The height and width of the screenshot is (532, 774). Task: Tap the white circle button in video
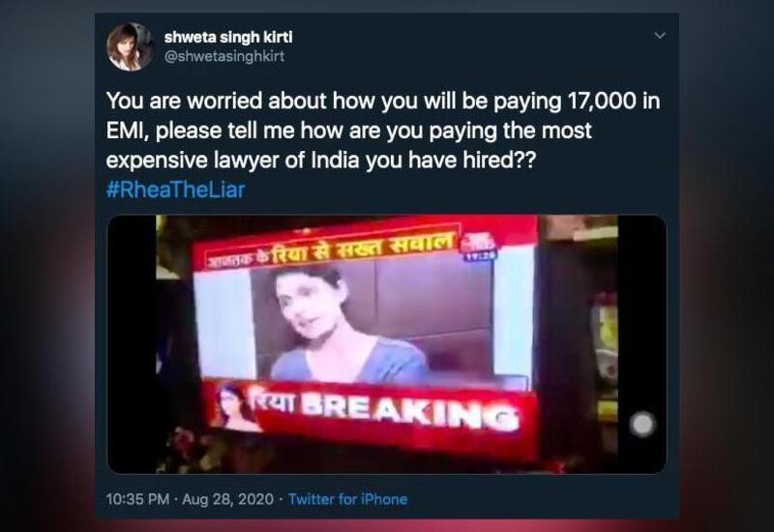(x=642, y=425)
